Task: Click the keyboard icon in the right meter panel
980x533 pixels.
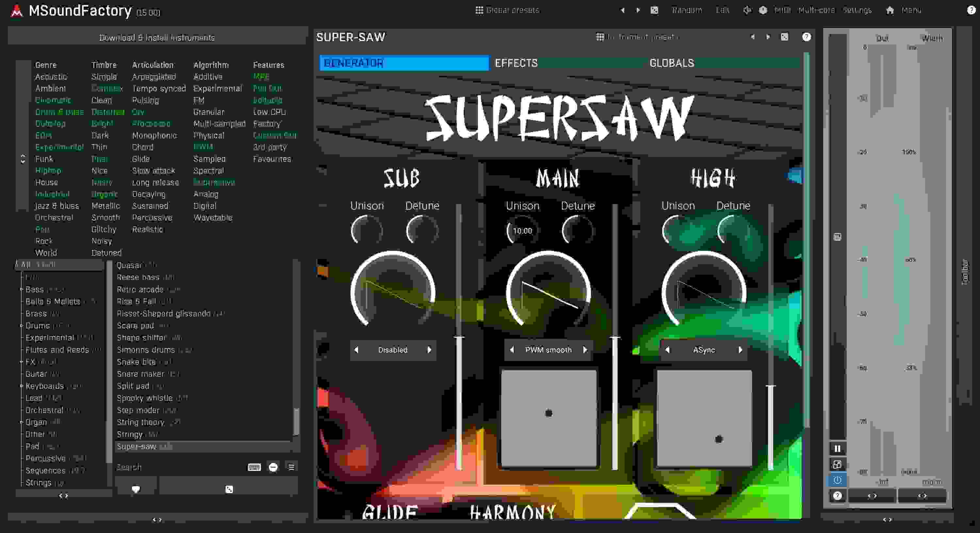Action: coord(837,236)
